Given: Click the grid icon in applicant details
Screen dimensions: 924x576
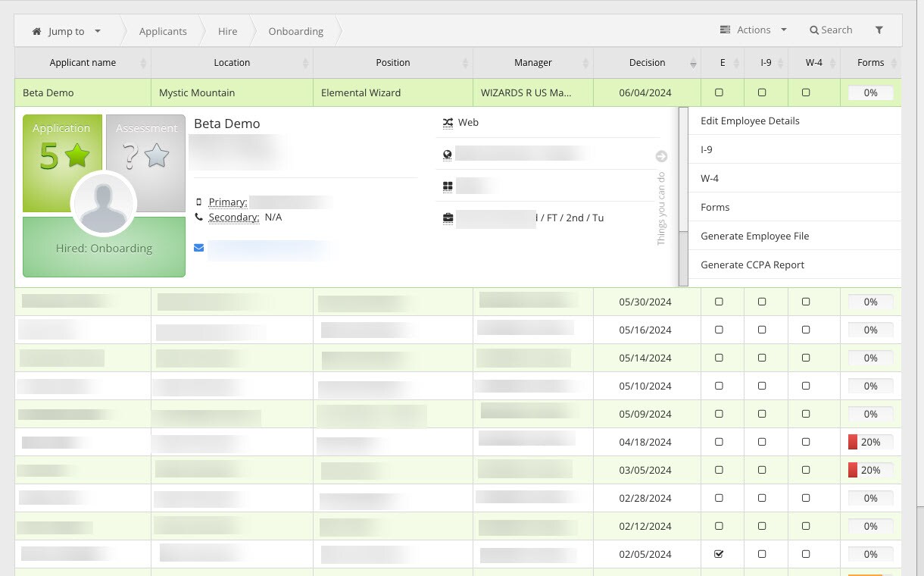Looking at the screenshot, I should (448, 186).
